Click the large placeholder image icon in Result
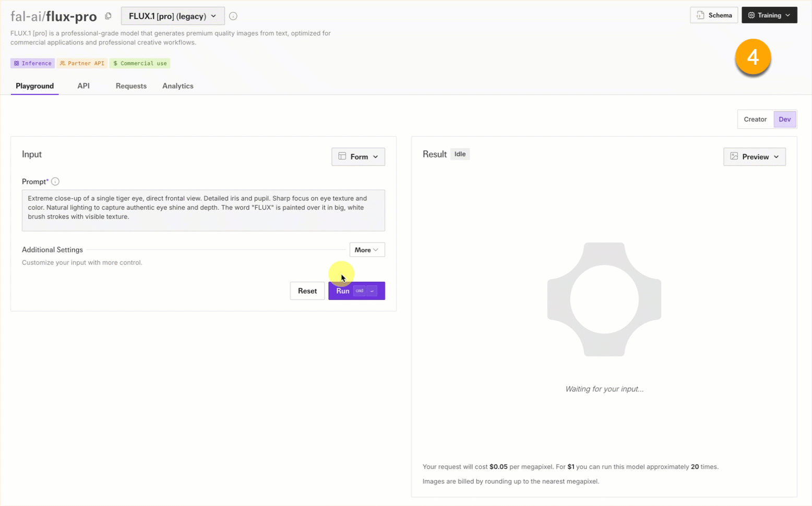Screen dimensions: 812x506 tap(604, 299)
